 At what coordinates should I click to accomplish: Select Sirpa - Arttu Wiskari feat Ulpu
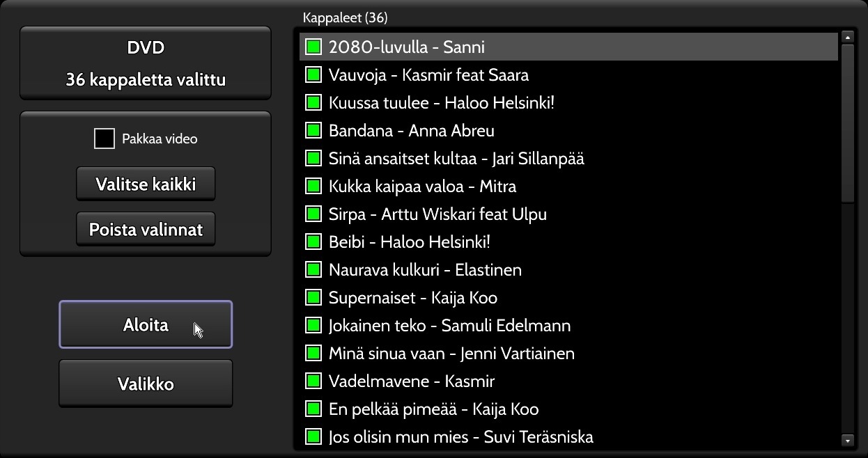pos(437,214)
